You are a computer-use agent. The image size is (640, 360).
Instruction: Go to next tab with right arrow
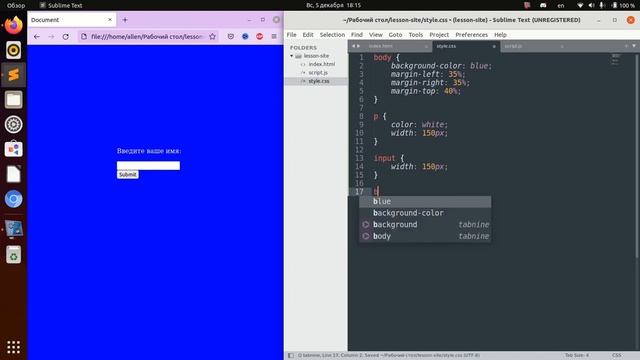pyautogui.click(x=359, y=46)
